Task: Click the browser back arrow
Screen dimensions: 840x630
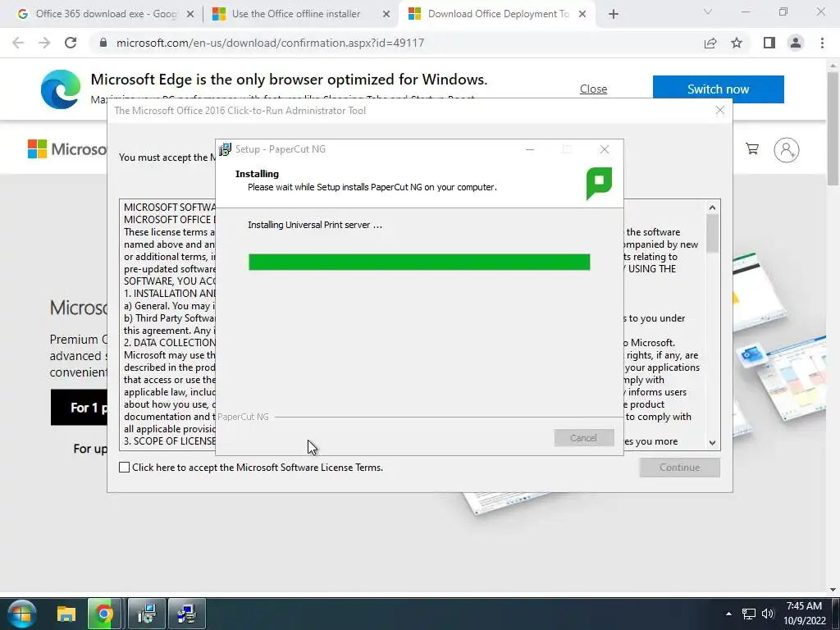Action: click(18, 43)
